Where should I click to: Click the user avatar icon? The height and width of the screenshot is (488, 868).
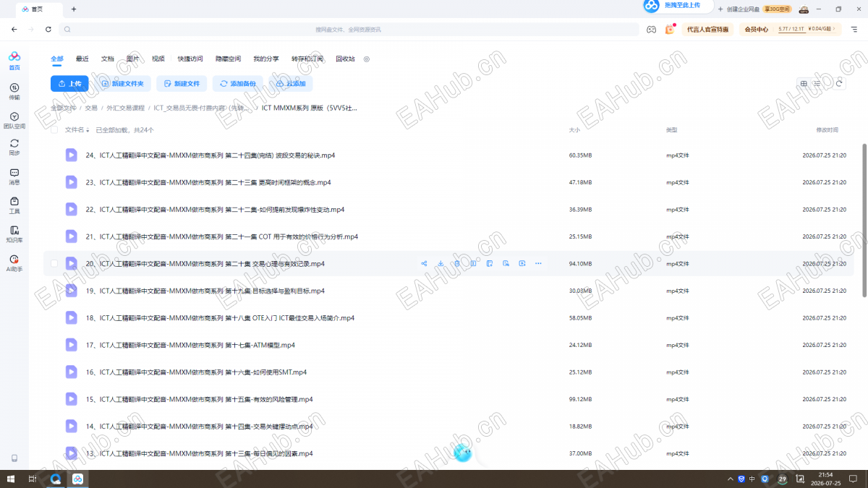pyautogui.click(x=804, y=9)
